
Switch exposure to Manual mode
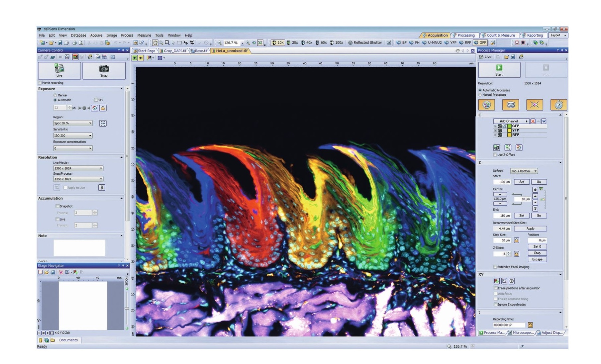[x=55, y=95]
